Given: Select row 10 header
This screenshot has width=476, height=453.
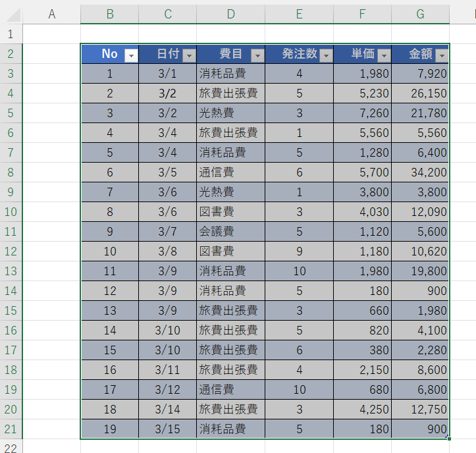Looking at the screenshot, I should [11, 212].
